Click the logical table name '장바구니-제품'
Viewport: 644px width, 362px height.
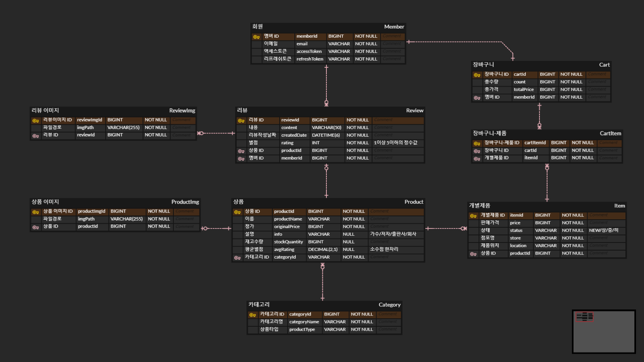coord(489,133)
